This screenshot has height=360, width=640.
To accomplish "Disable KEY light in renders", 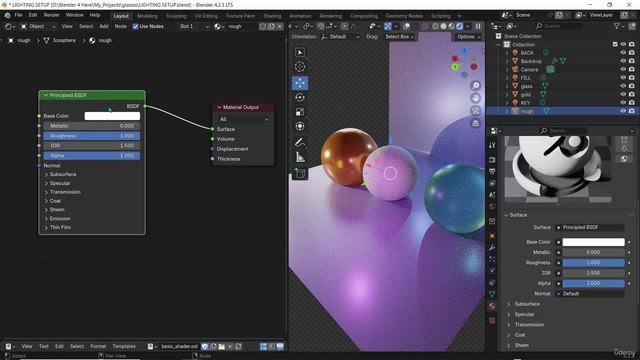I will [x=632, y=102].
